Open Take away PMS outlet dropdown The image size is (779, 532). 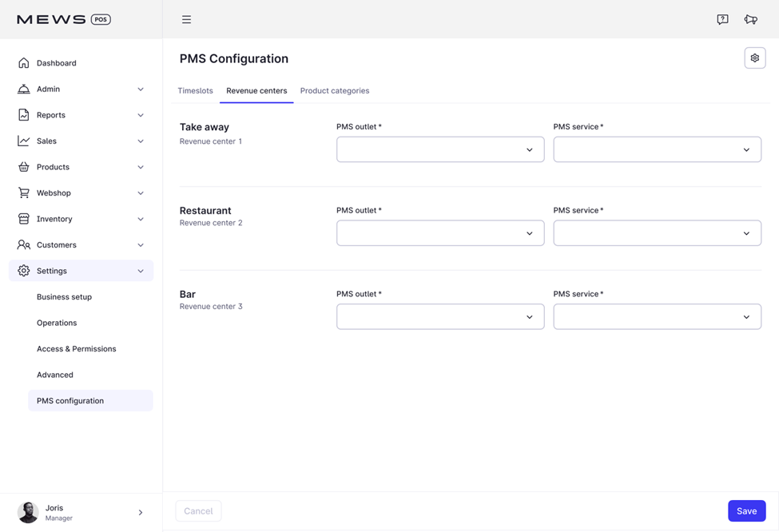click(439, 149)
